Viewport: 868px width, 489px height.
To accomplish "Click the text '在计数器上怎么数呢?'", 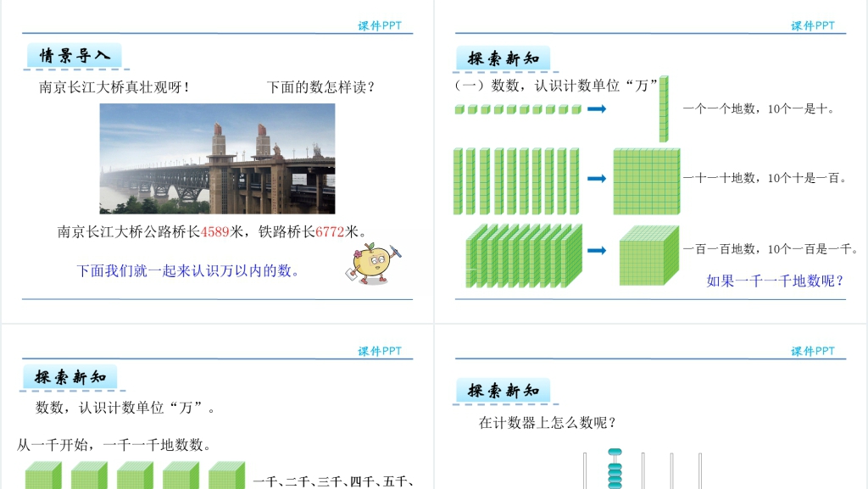I will point(548,423).
